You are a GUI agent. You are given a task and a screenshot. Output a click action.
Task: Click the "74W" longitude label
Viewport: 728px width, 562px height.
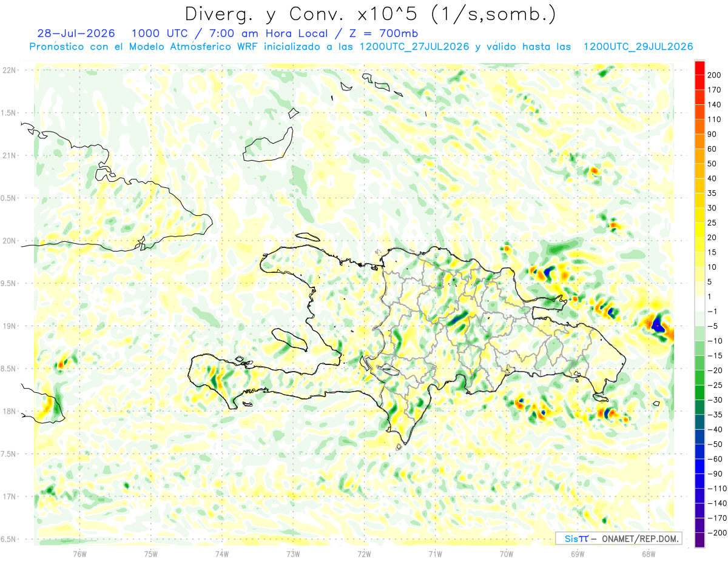pyautogui.click(x=222, y=554)
